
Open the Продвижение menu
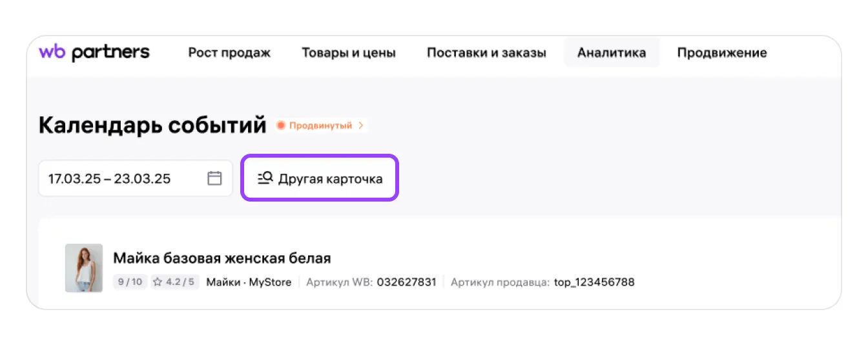click(x=721, y=53)
